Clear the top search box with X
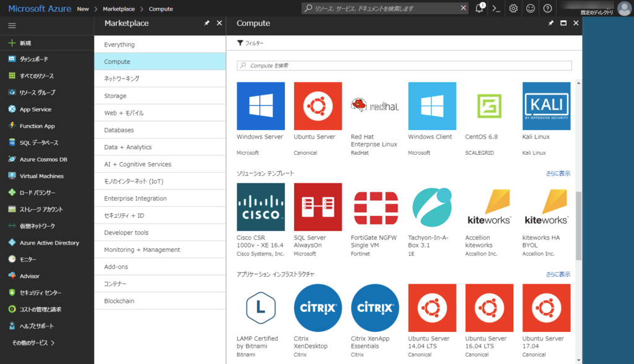 (463, 7)
